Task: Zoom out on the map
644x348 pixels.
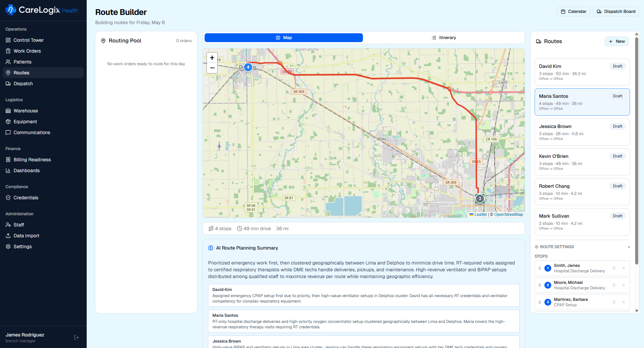Action: pos(212,68)
